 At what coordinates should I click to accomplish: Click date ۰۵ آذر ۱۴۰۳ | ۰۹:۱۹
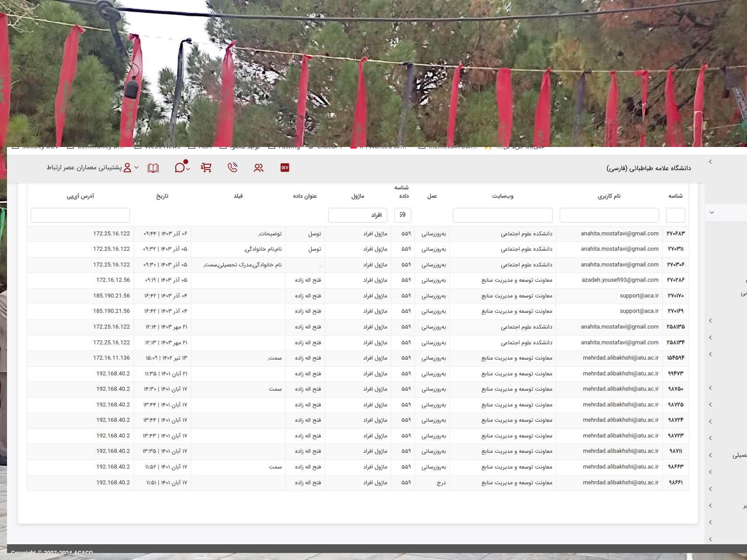tap(166, 280)
